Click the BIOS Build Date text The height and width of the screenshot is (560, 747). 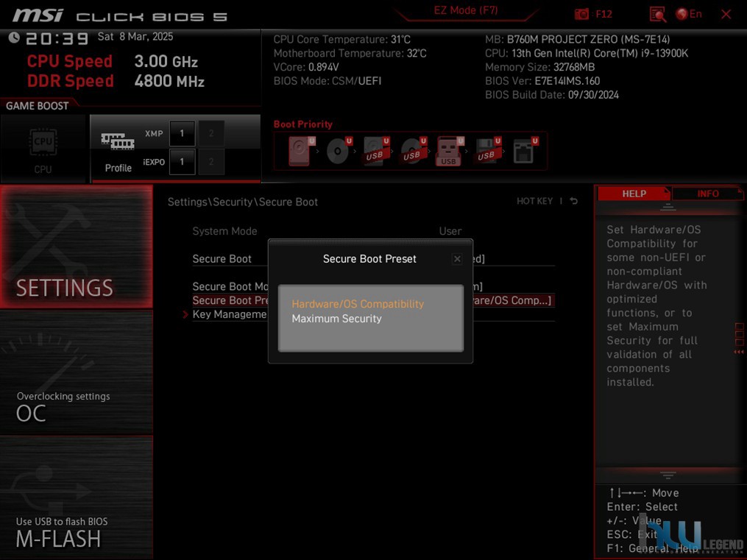tap(552, 95)
